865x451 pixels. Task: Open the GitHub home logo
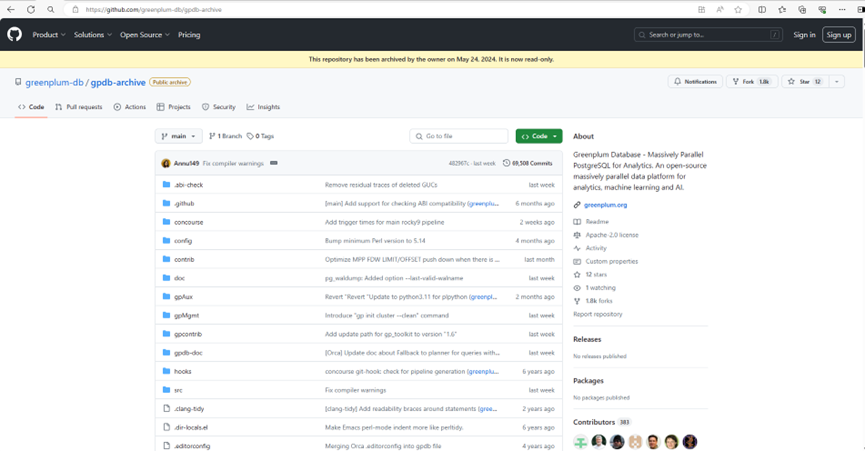(x=14, y=34)
